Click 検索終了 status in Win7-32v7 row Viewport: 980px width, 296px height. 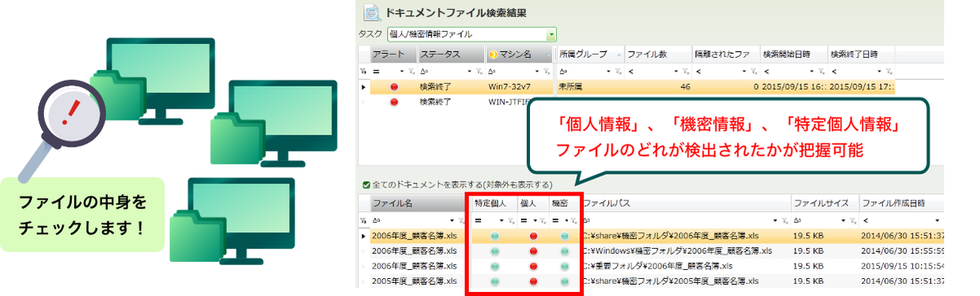point(435,86)
